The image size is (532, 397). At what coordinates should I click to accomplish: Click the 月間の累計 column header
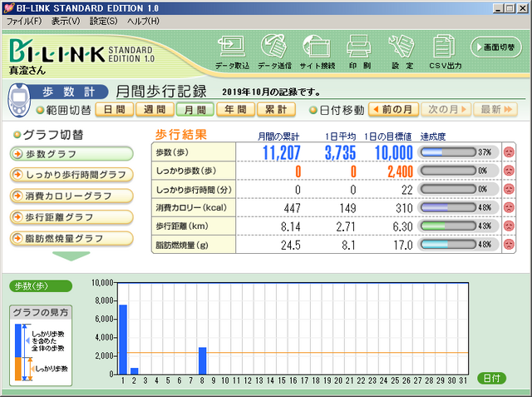278,136
